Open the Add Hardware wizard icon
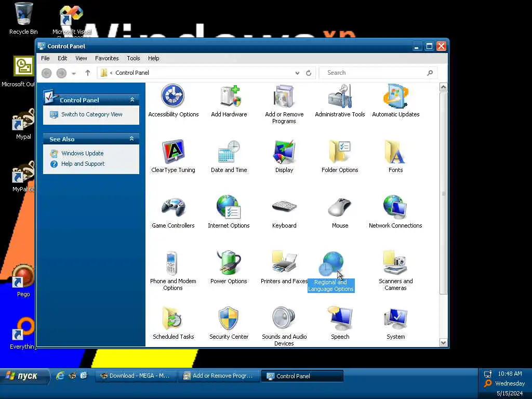The image size is (532, 399). pos(229,101)
